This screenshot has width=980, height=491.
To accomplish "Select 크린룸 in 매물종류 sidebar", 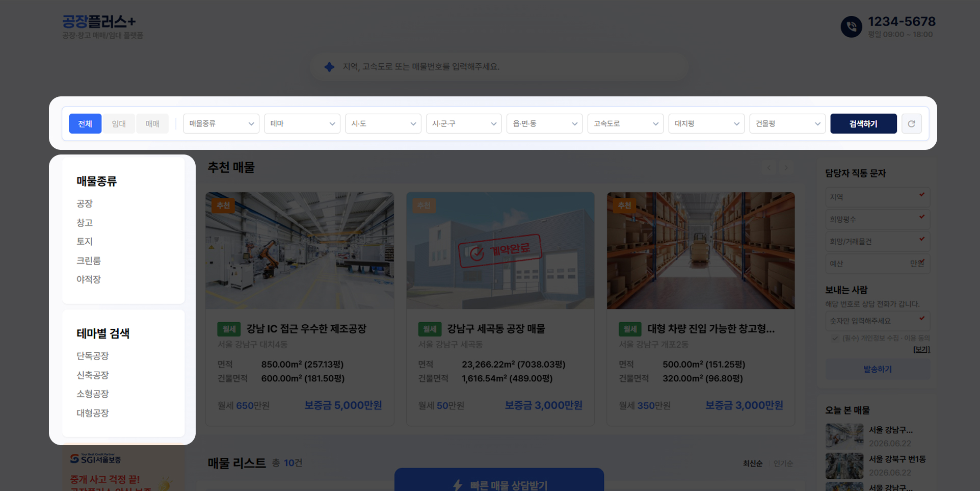I will click(x=89, y=261).
